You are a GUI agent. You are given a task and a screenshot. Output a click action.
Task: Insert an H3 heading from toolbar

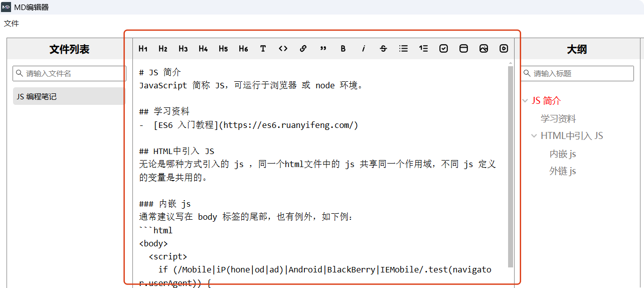tap(183, 49)
